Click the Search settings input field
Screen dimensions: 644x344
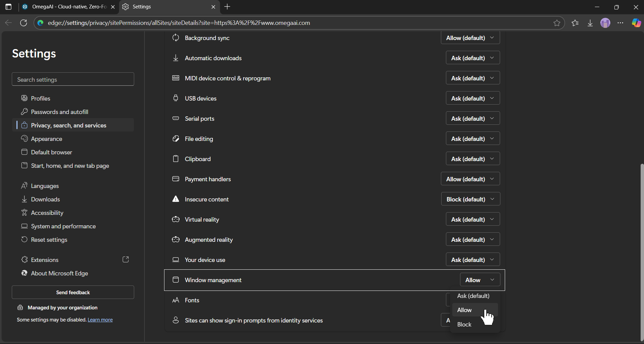(73, 79)
